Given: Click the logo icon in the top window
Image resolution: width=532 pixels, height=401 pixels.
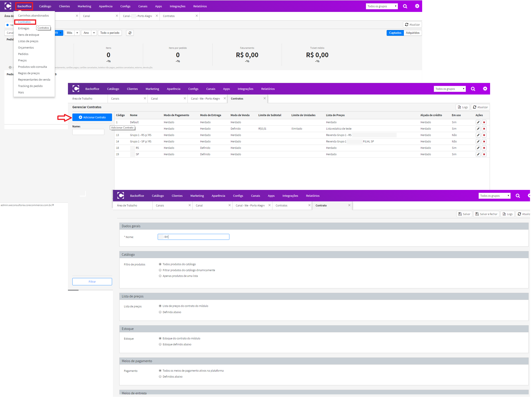Looking at the screenshot, I should coord(8,6).
